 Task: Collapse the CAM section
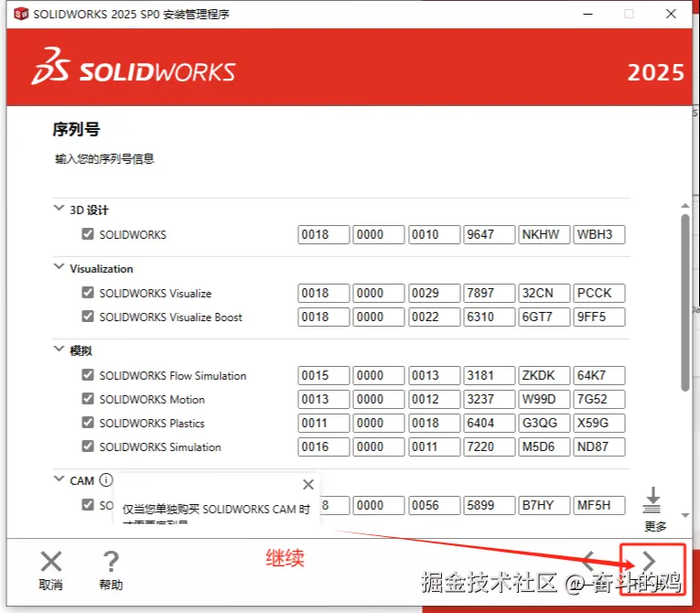59,479
